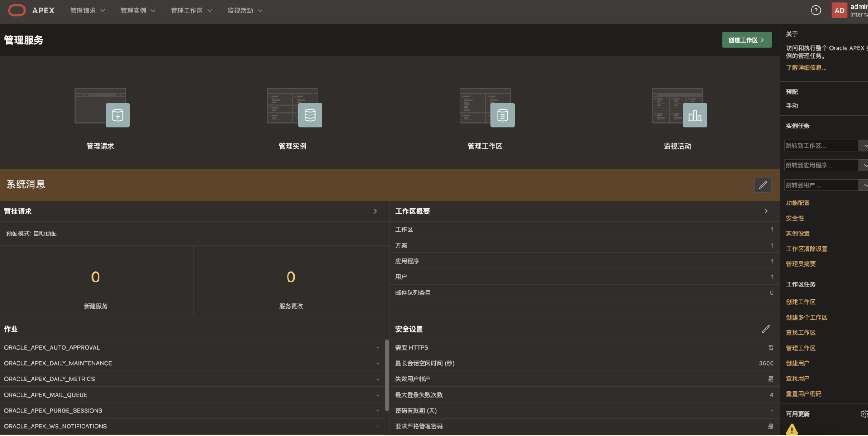Click the 预配模式: 自助预配 text

[x=31, y=233]
